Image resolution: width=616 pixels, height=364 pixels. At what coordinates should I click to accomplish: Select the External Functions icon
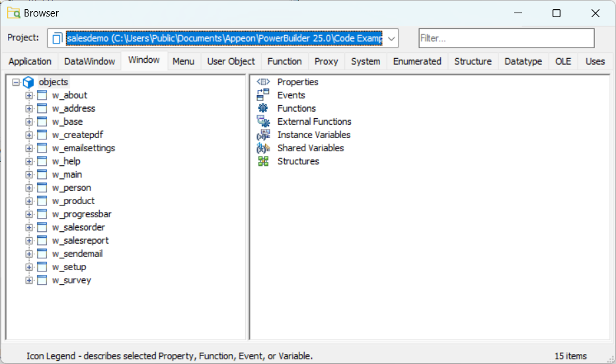tap(263, 122)
